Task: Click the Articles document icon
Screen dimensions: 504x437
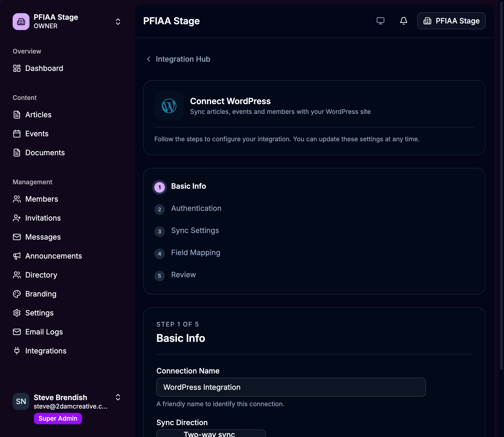Action: 17,115
